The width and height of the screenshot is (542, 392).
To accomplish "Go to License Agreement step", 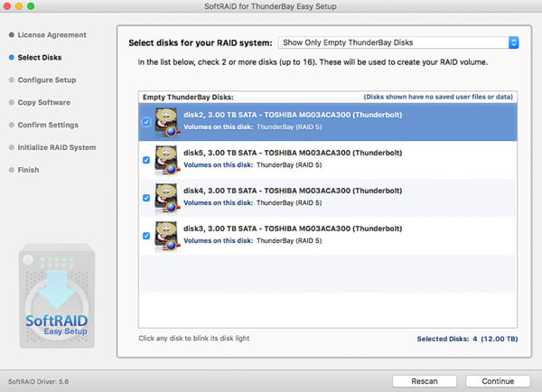I will 51,34.
